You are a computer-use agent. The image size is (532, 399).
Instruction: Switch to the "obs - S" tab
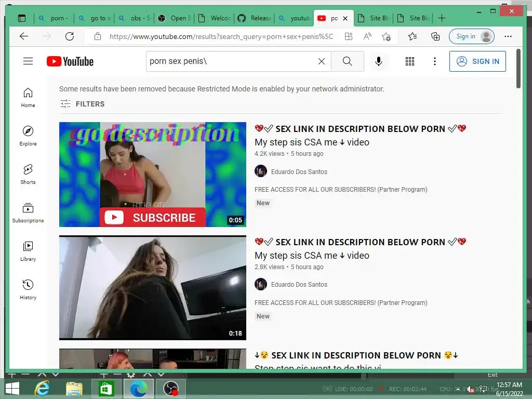(135, 18)
